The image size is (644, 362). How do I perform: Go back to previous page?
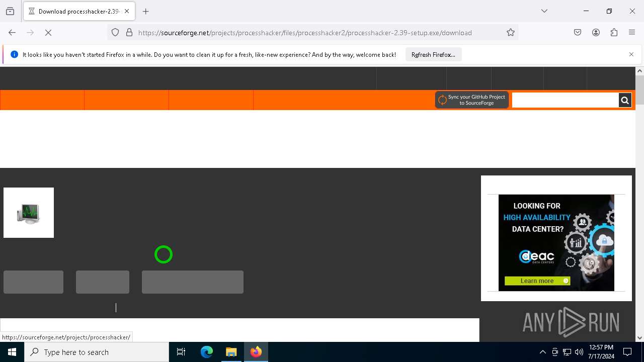click(12, 33)
